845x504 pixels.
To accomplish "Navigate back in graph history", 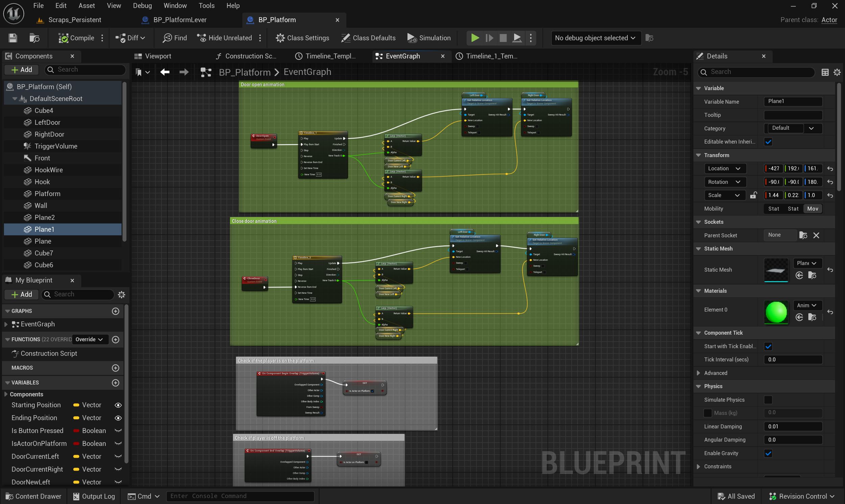I will click(x=165, y=72).
